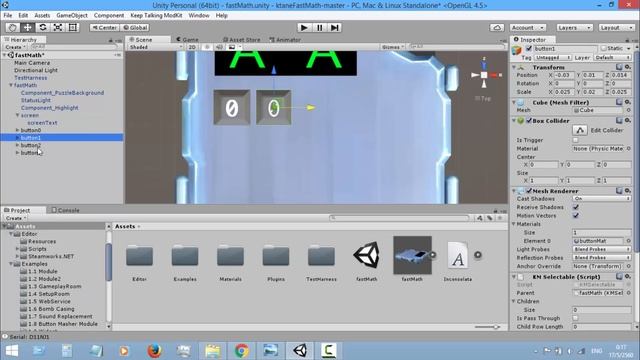
Task: Toggle scene audio icon
Action: (219, 47)
